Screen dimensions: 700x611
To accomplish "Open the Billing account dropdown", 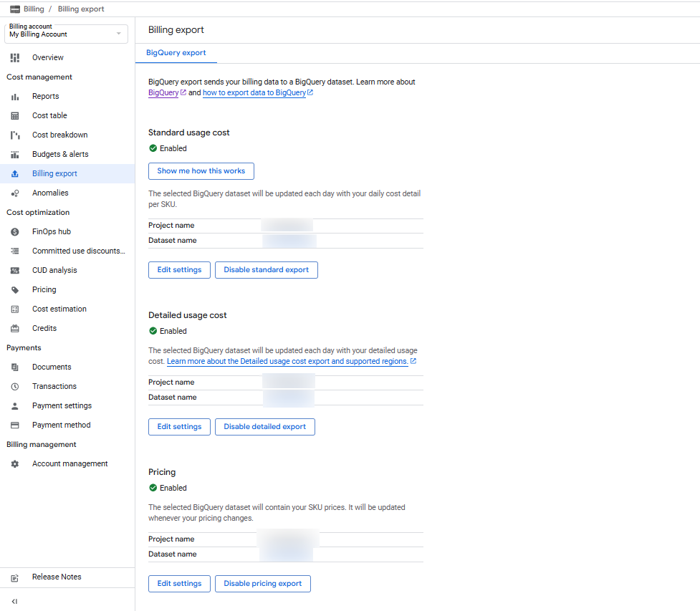I will tap(66, 34).
